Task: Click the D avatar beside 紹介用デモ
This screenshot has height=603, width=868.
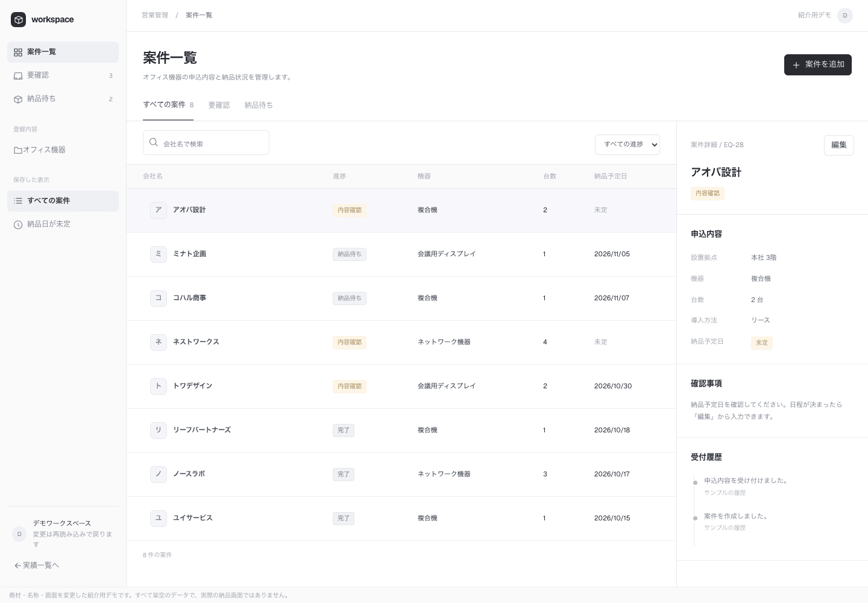Action: coord(845,16)
